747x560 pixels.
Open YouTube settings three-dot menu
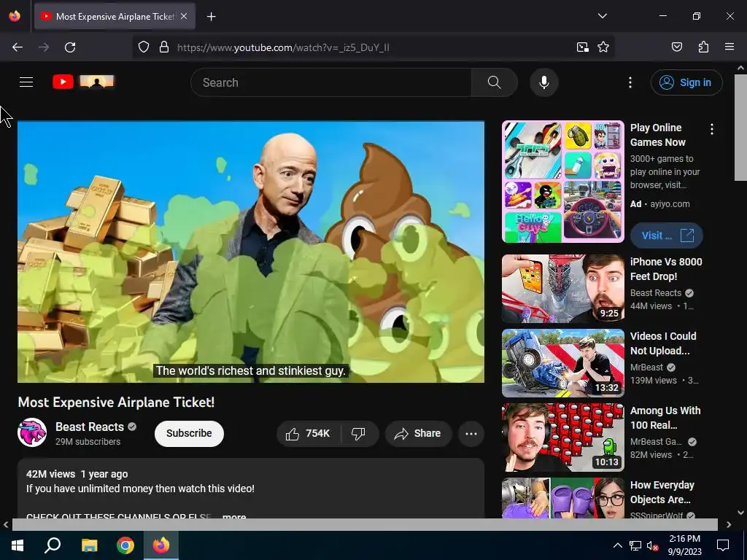(630, 82)
